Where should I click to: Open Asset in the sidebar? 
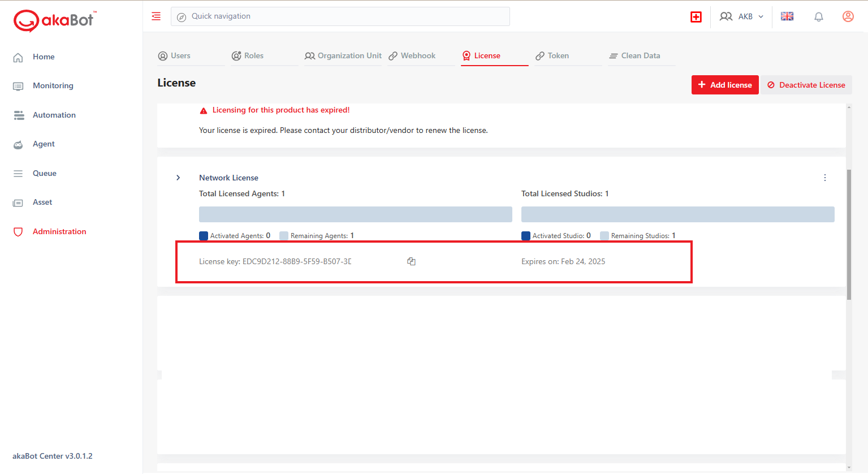click(42, 202)
